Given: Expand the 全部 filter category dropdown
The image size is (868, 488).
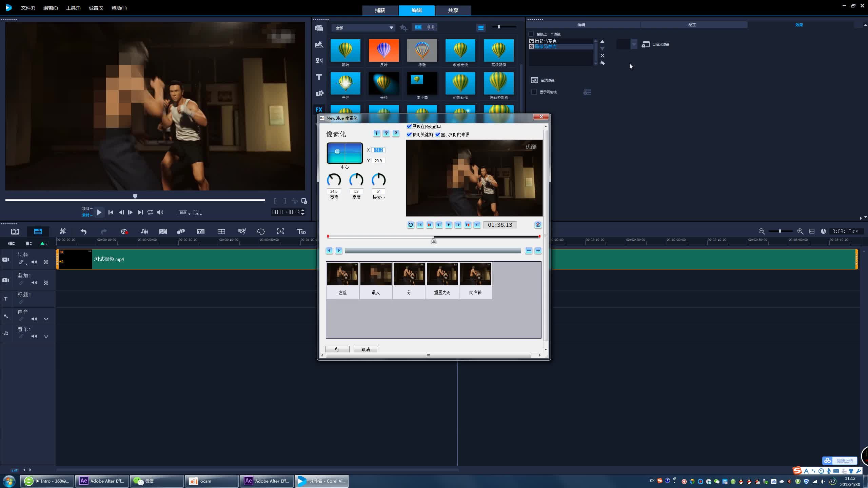Looking at the screenshot, I should (391, 28).
